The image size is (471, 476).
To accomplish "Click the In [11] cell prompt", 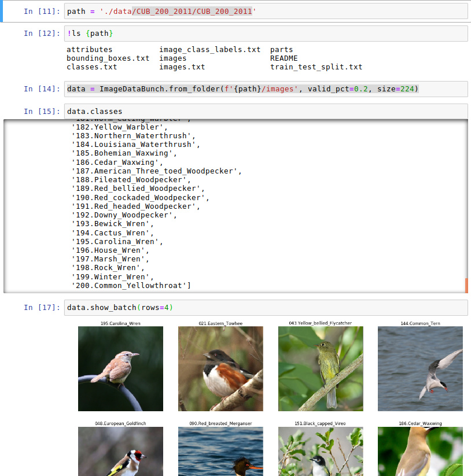I will pos(42,12).
